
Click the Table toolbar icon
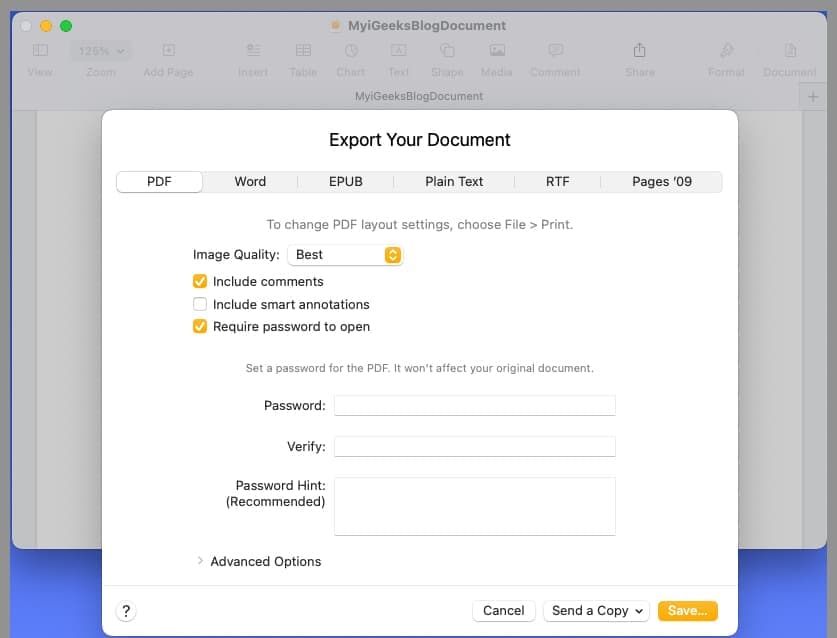[303, 50]
